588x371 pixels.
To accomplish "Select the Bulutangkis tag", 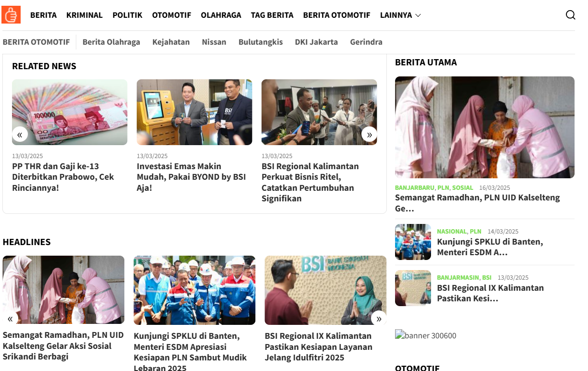I will coord(261,42).
